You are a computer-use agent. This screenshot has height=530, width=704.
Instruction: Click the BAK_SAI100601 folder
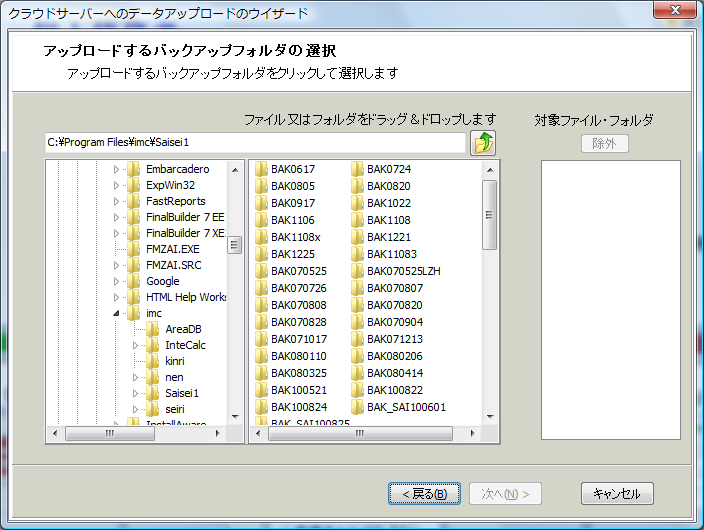[x=405, y=407]
